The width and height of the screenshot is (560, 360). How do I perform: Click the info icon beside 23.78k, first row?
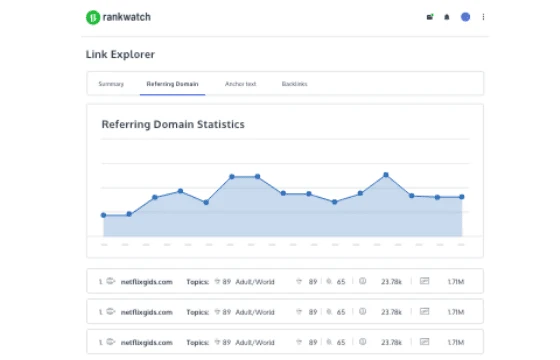click(x=362, y=281)
